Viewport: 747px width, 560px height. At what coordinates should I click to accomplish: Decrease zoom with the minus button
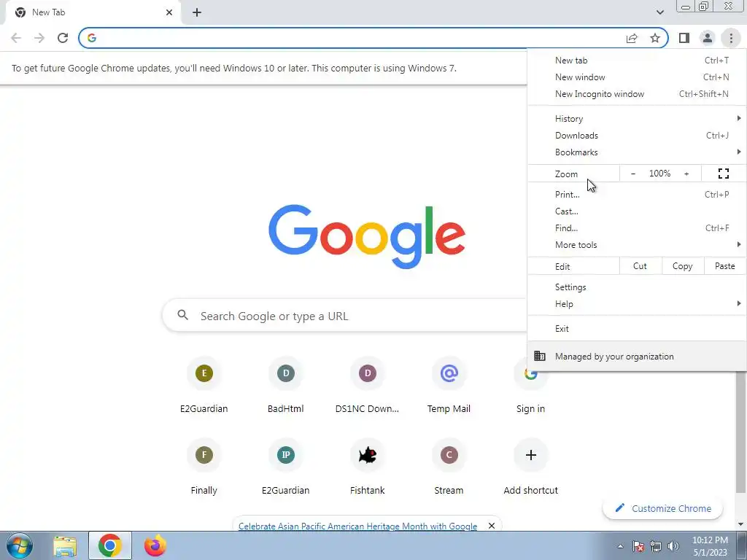click(x=632, y=174)
